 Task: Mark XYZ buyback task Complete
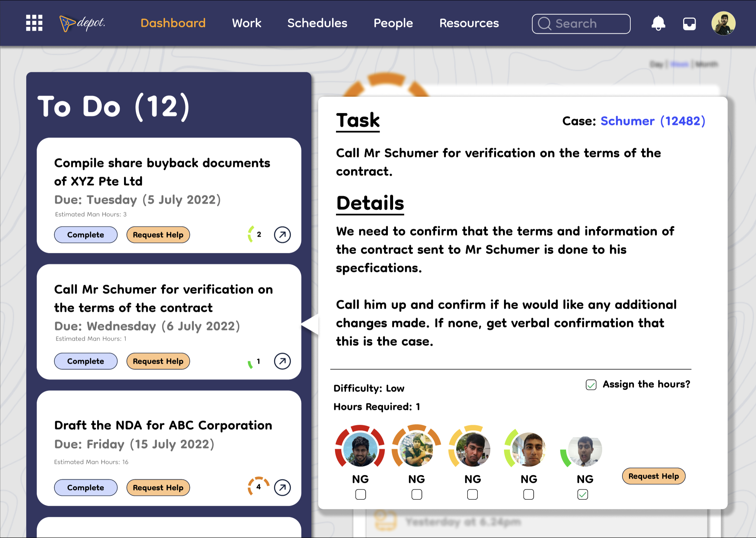click(x=85, y=235)
